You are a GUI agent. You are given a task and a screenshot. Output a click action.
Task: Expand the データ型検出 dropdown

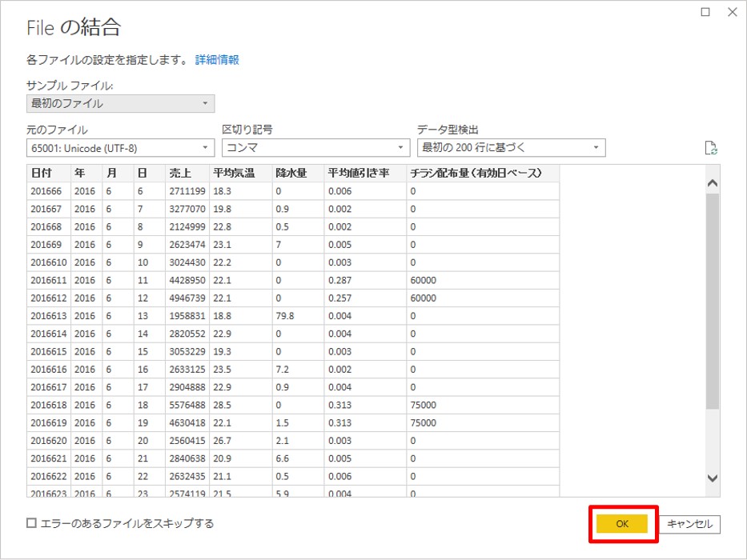(x=511, y=148)
